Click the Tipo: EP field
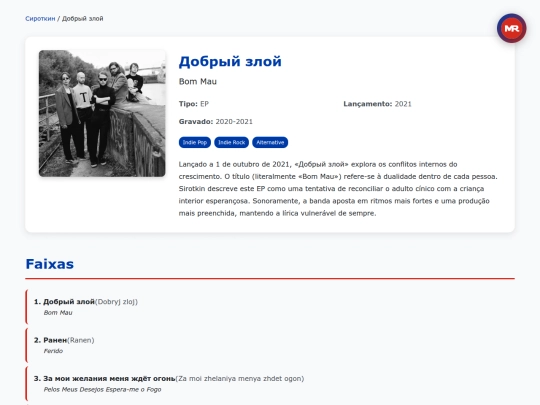The image size is (540, 405). pos(194,104)
